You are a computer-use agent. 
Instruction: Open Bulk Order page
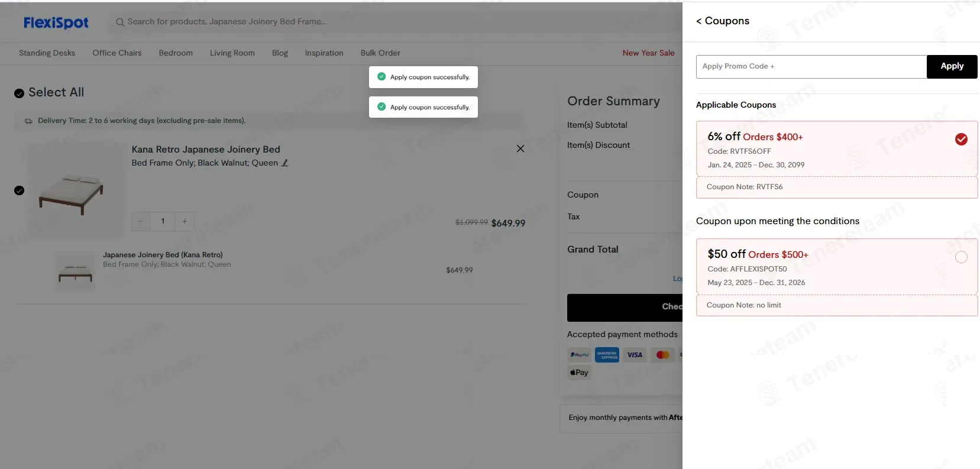[x=380, y=53]
